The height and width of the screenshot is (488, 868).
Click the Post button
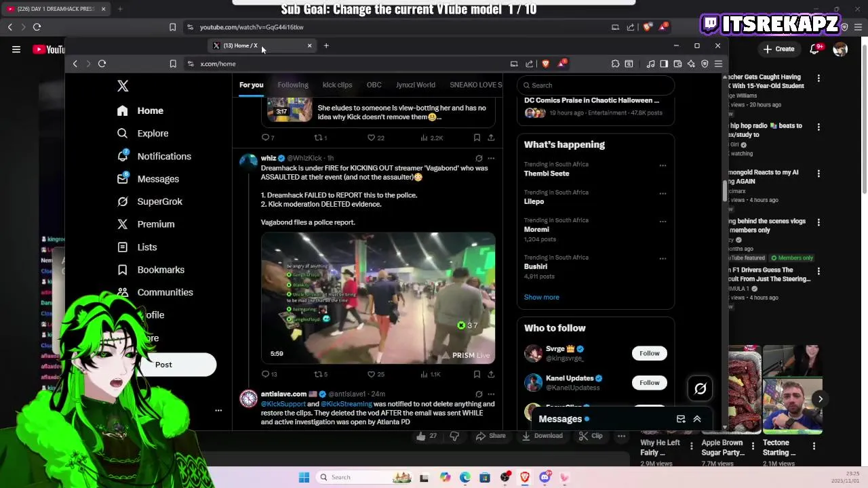(163, 365)
